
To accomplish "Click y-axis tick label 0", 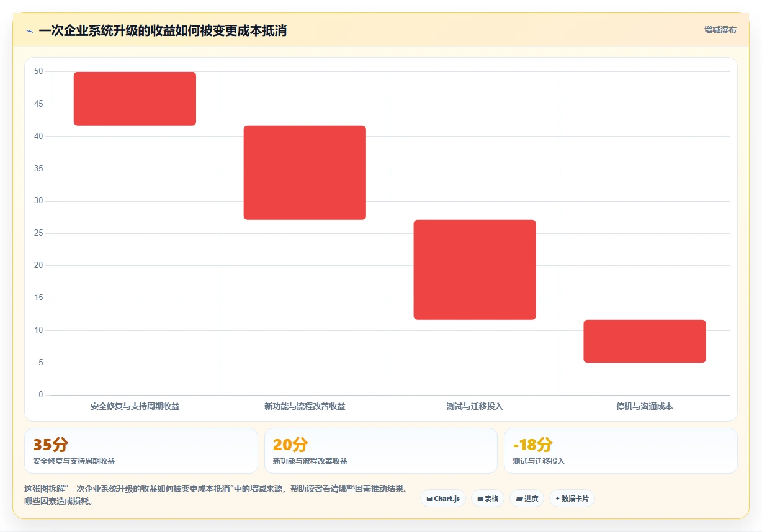I will [x=41, y=395].
